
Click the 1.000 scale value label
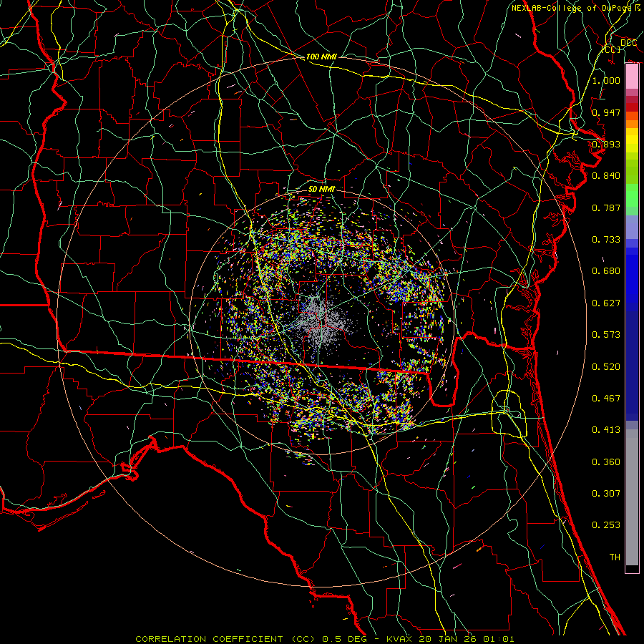pyautogui.click(x=606, y=80)
